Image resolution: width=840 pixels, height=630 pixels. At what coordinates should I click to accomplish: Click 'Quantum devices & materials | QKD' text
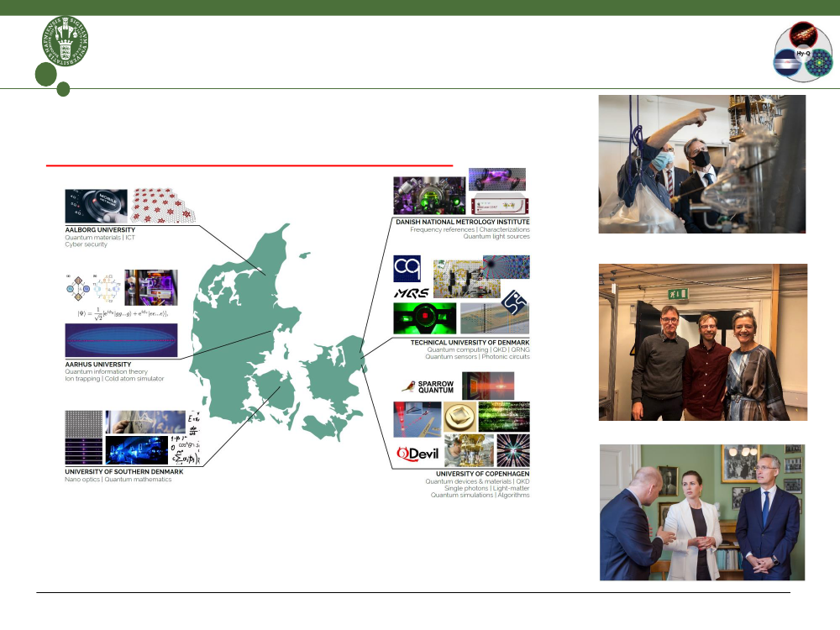477,481
